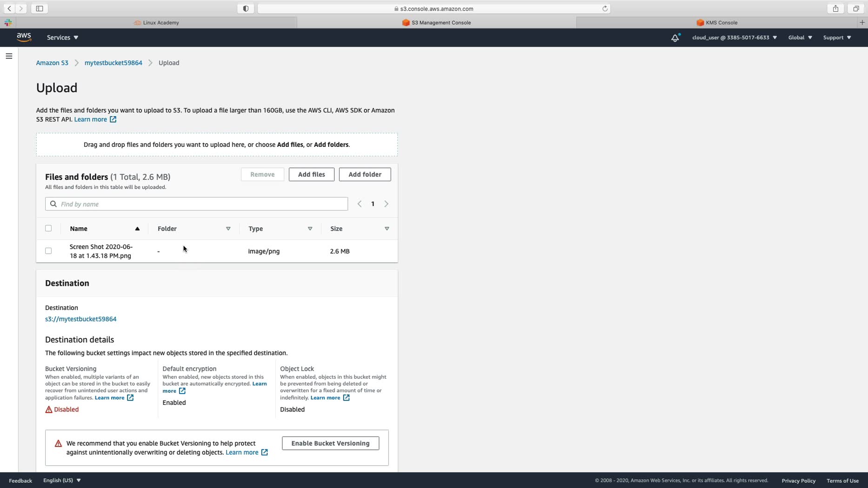This screenshot has width=868, height=488.
Task: Click the 2.6 MB size cell
Action: 340,251
